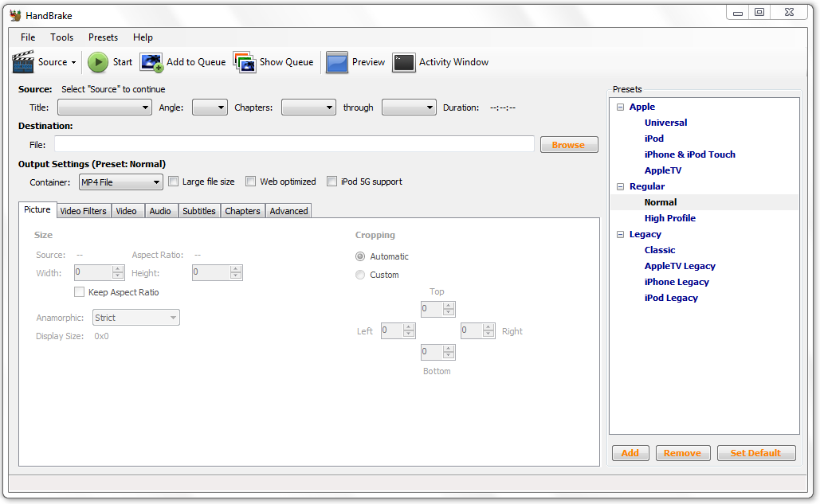Viewport: 820px width, 504px height.
Task: Switch to the Video tab
Action: [x=127, y=211]
